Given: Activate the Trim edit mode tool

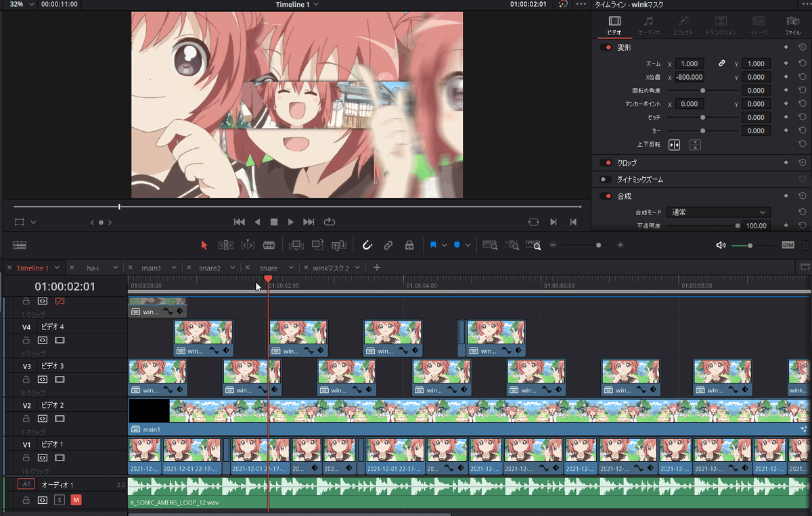Looking at the screenshot, I should pyautogui.click(x=226, y=245).
